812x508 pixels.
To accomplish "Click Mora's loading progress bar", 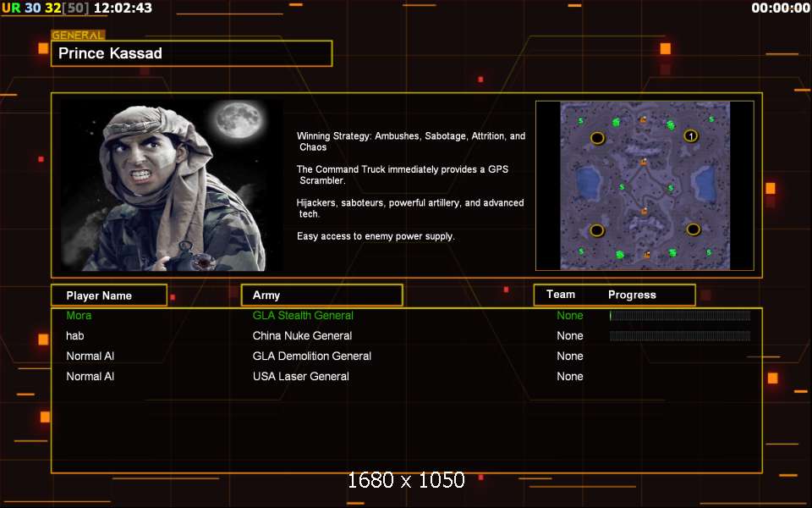I will click(680, 316).
